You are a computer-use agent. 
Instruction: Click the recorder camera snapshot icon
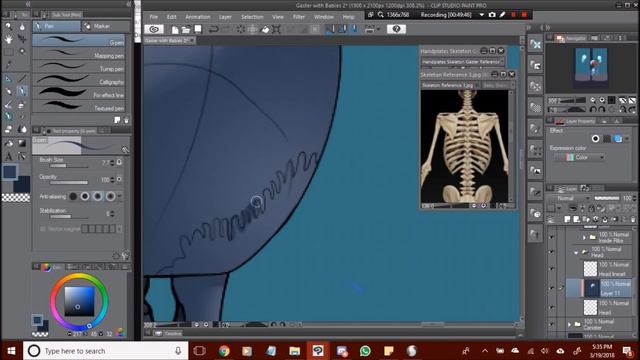tap(492, 15)
